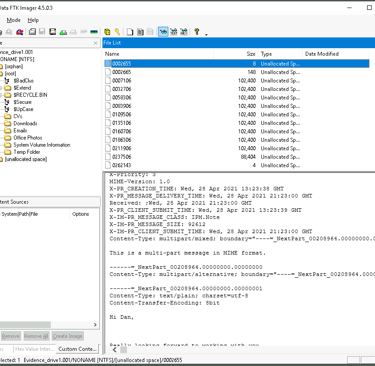Select the [orphan] folder in tree
The image size is (375, 366).
click(x=14, y=66)
